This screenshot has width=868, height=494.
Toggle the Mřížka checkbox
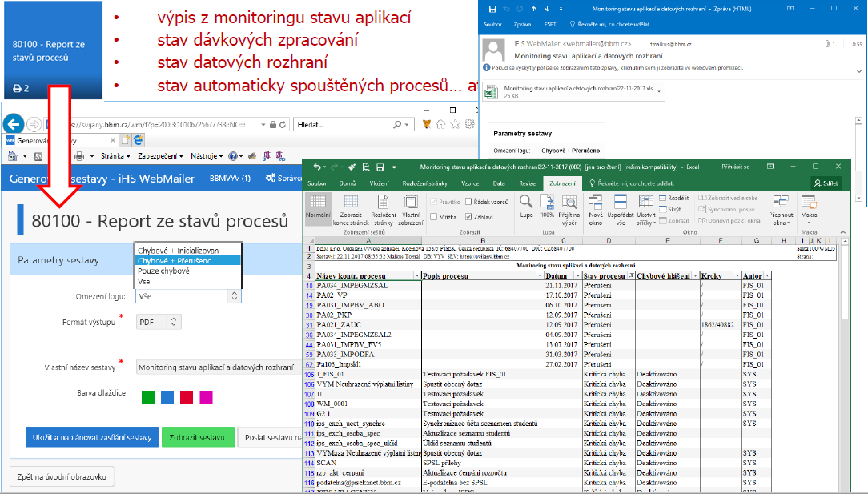434,217
